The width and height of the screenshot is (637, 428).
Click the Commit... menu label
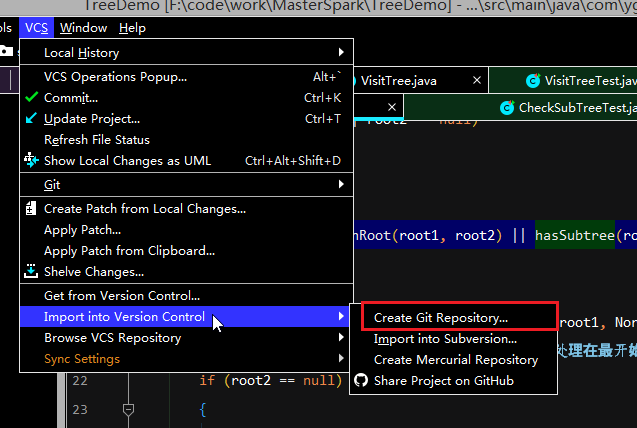click(x=71, y=98)
